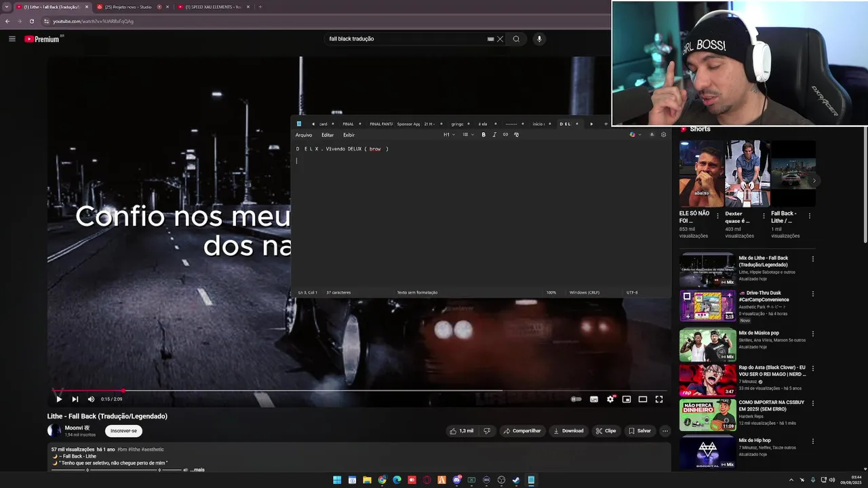The width and height of the screenshot is (868, 488).
Task: Switch to Notepad tab gringo
Action: pos(460,124)
